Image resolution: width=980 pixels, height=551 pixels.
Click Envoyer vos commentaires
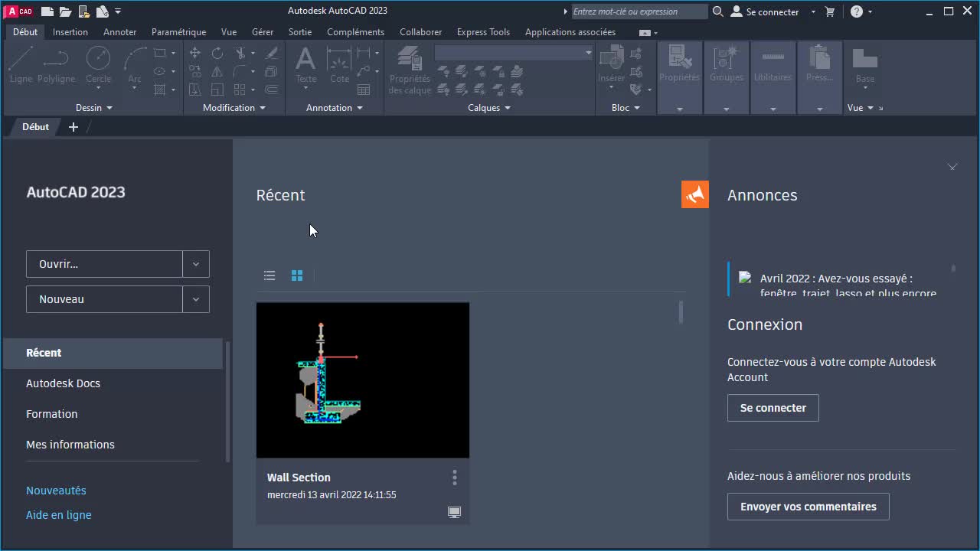click(808, 507)
